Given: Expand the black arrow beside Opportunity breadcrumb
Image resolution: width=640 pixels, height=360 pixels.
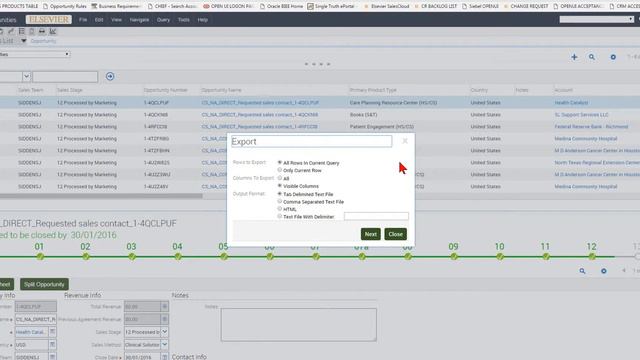Looking at the screenshot, I should pos(24,41).
